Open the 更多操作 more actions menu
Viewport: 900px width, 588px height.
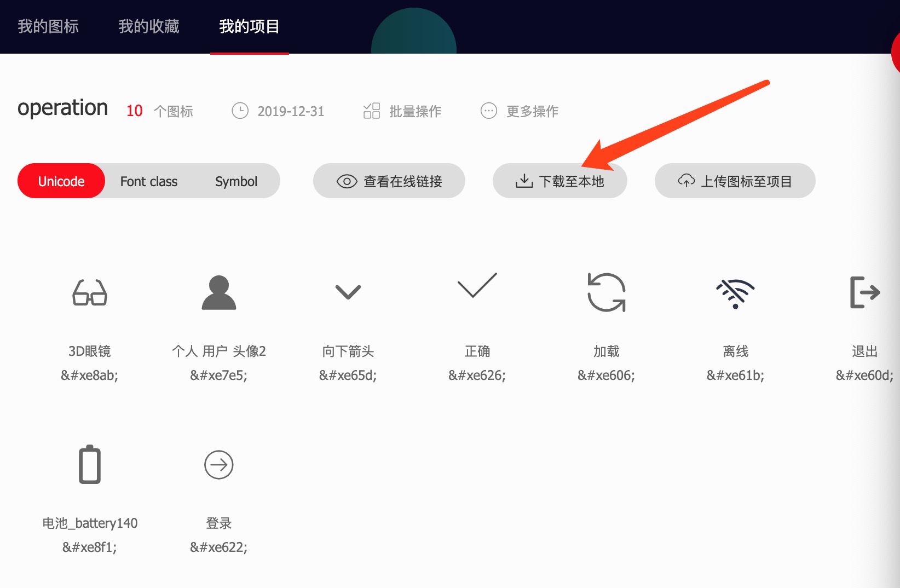(x=519, y=111)
